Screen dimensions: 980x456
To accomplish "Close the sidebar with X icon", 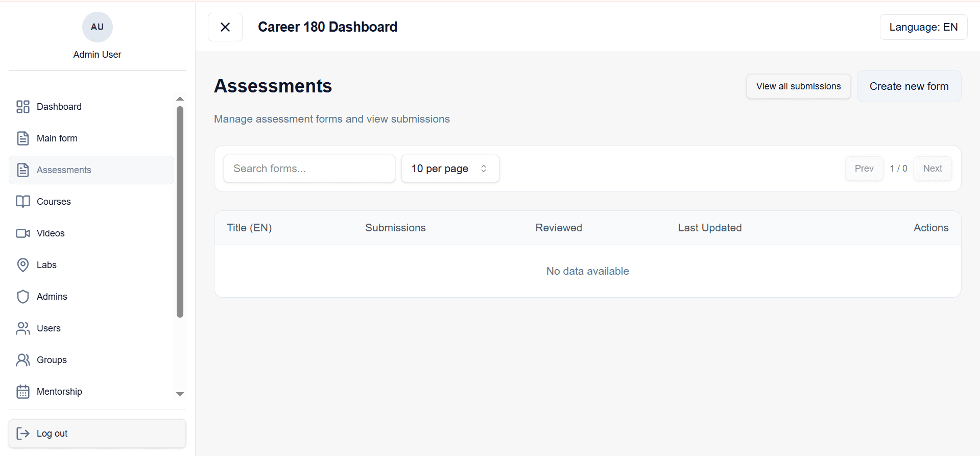I will (225, 27).
